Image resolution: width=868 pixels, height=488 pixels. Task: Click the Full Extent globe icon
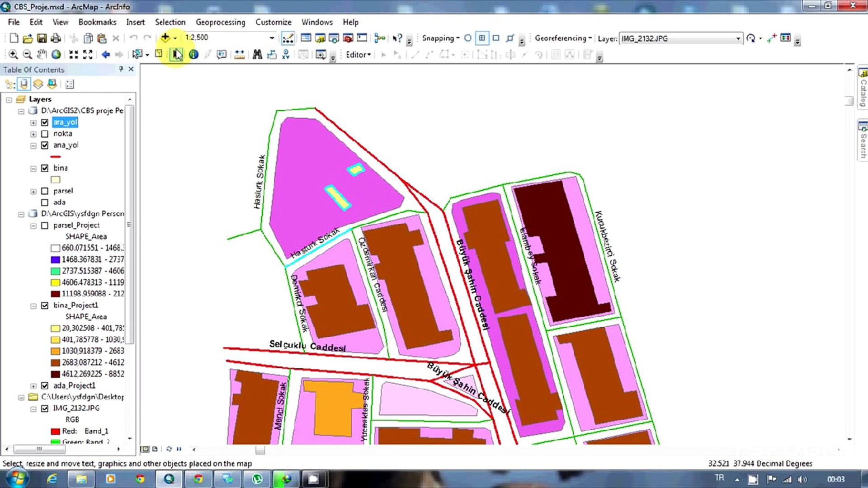pyautogui.click(x=56, y=55)
